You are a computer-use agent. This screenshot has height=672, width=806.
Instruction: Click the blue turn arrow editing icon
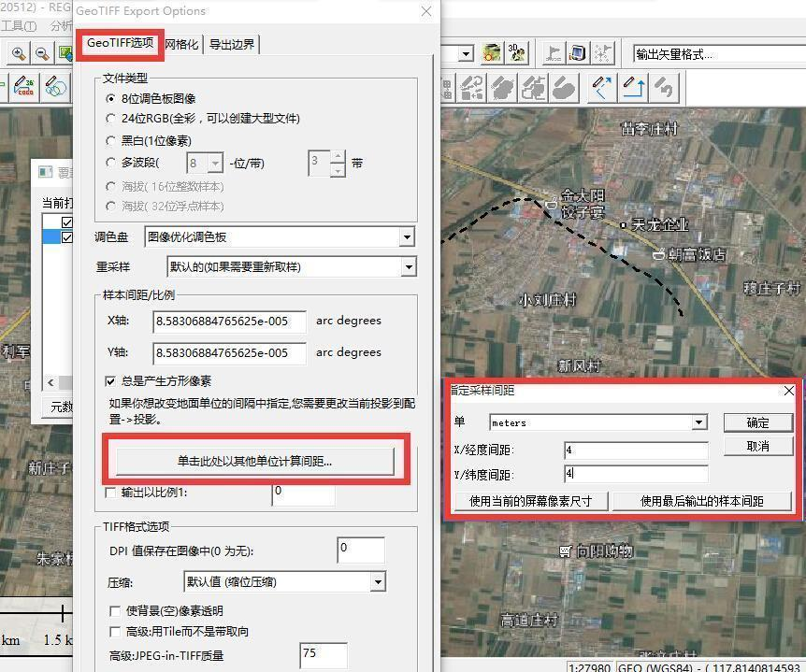click(x=632, y=86)
